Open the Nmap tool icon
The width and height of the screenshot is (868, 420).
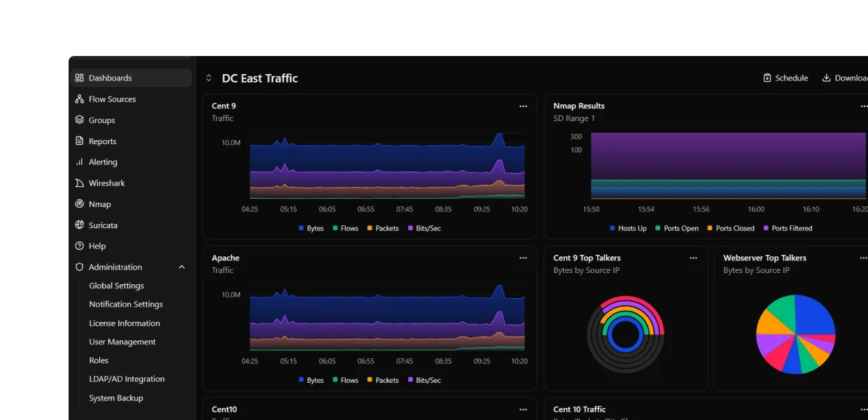click(x=78, y=204)
